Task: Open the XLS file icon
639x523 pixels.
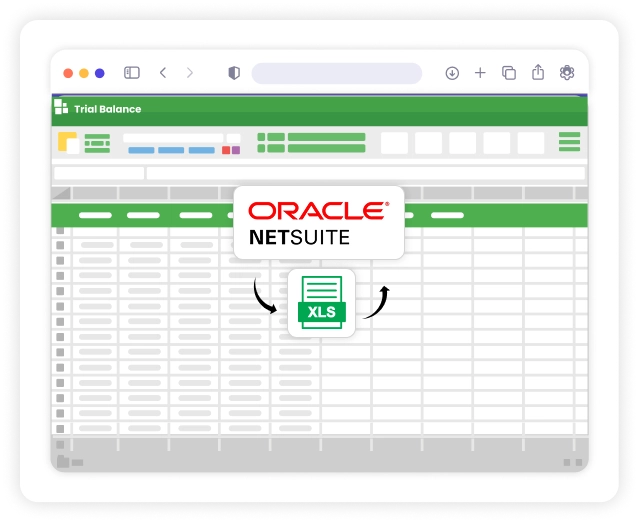Action: [x=322, y=303]
